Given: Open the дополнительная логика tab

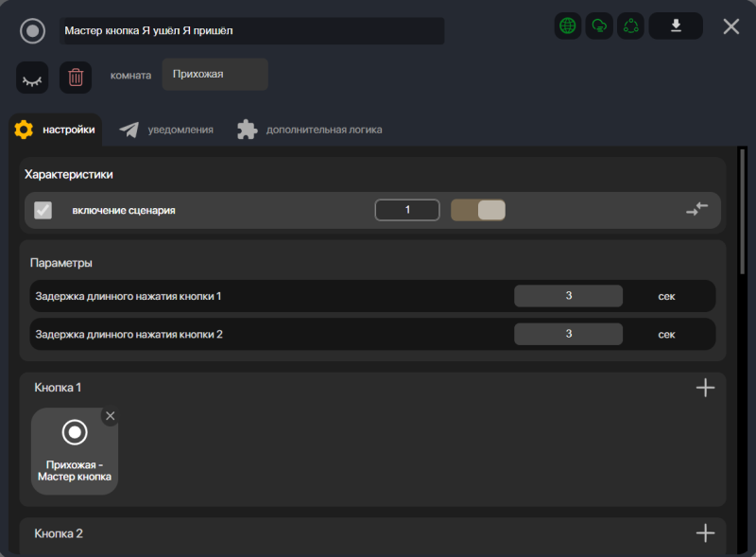Looking at the screenshot, I should click(310, 130).
